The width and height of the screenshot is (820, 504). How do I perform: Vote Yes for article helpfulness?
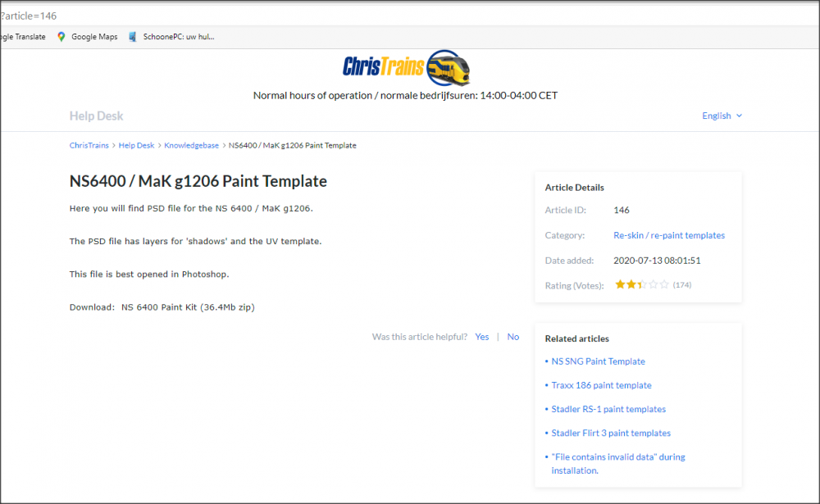481,337
